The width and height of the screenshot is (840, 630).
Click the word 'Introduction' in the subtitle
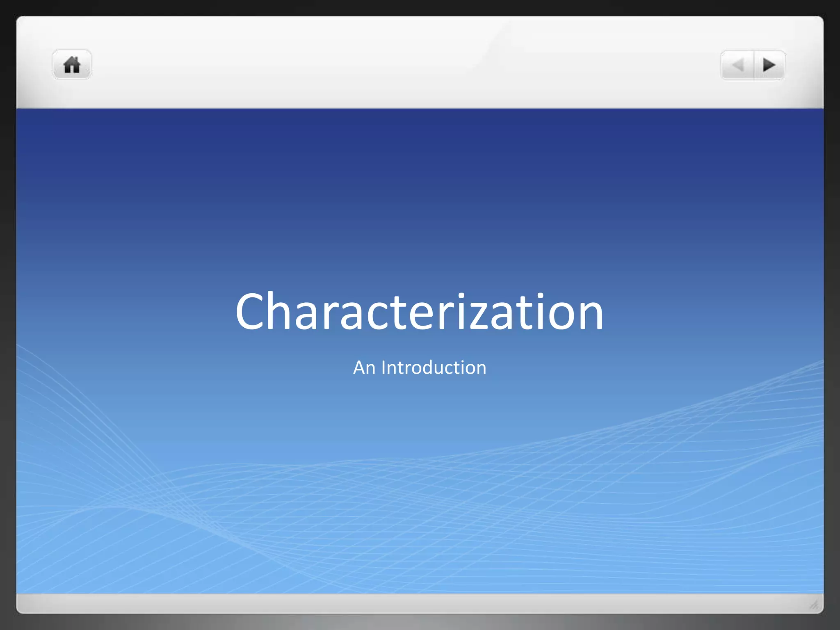tap(434, 367)
